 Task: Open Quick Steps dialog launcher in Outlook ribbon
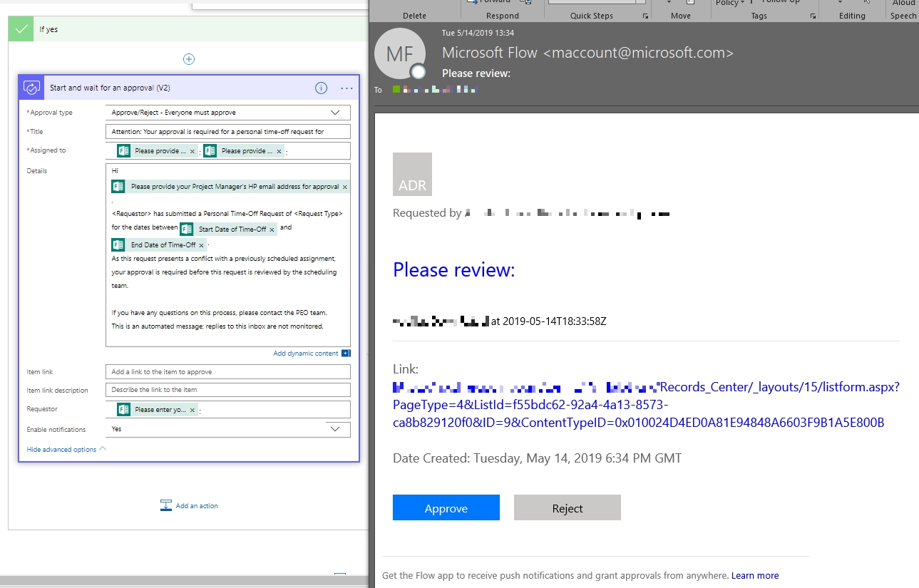[x=645, y=16]
